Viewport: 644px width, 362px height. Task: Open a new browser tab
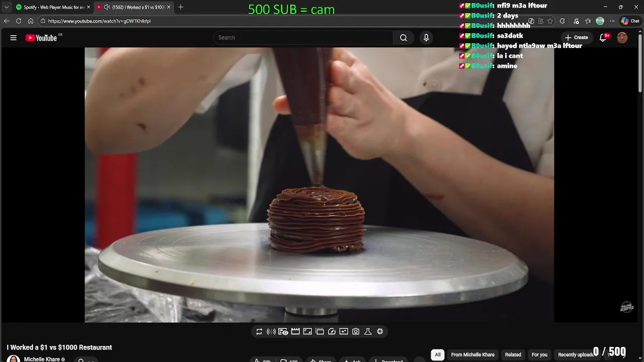[181, 7]
